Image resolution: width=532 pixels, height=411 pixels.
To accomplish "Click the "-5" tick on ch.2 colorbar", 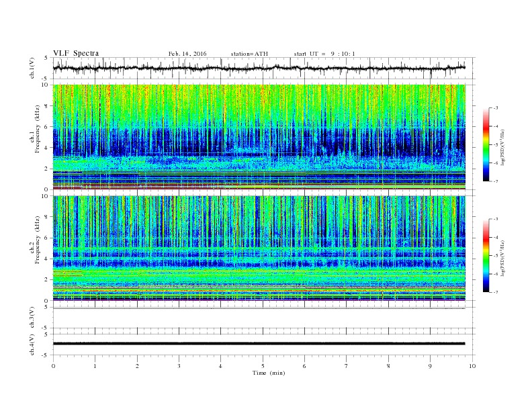I will (495, 256).
